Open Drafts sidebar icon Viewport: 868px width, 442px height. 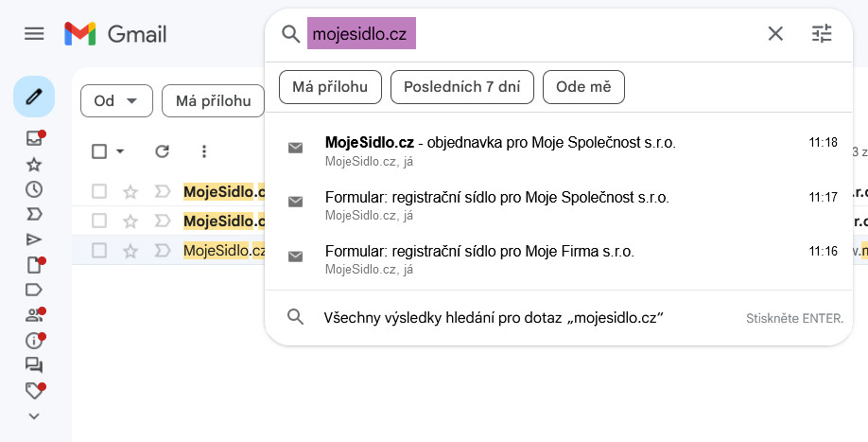[x=34, y=265]
